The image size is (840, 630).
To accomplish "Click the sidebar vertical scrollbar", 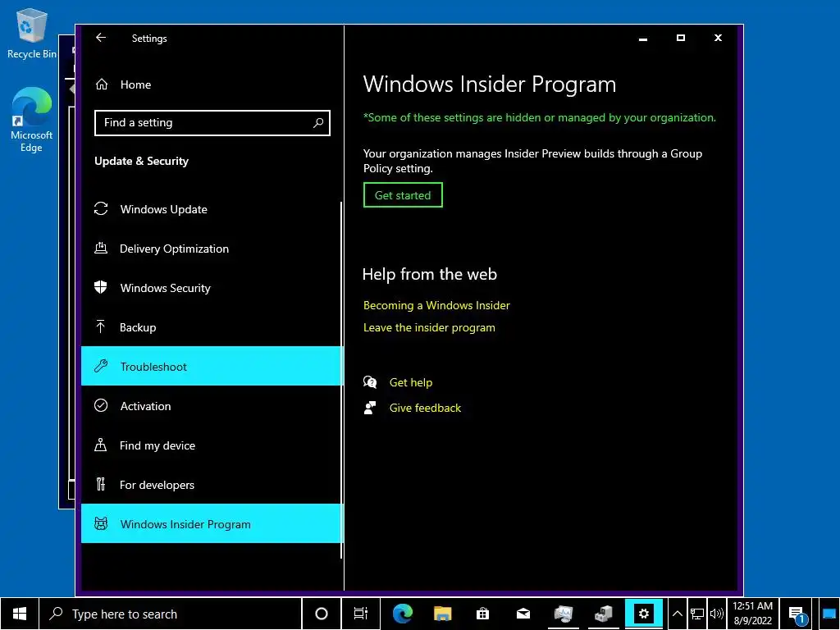I will pyautogui.click(x=341, y=381).
